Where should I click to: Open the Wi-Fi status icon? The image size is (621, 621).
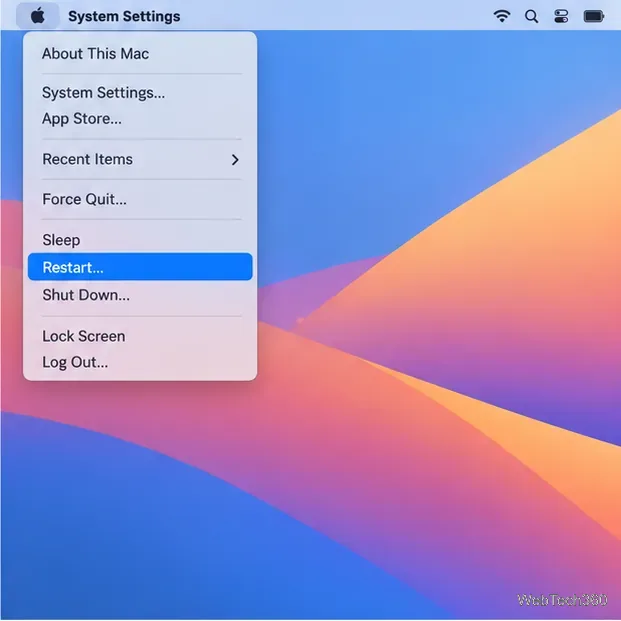click(x=502, y=16)
